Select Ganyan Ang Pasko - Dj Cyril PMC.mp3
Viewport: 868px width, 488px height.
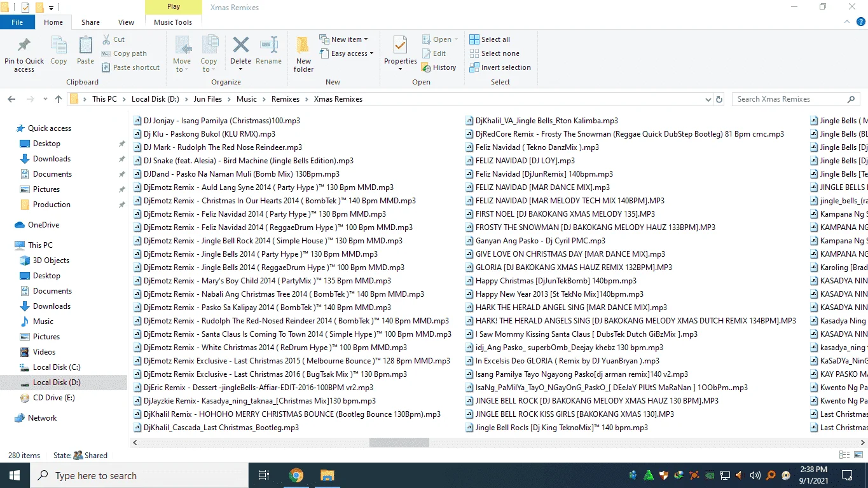coord(535,241)
